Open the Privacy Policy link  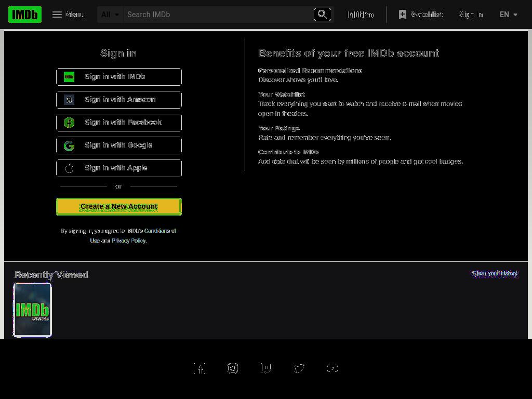click(x=129, y=241)
